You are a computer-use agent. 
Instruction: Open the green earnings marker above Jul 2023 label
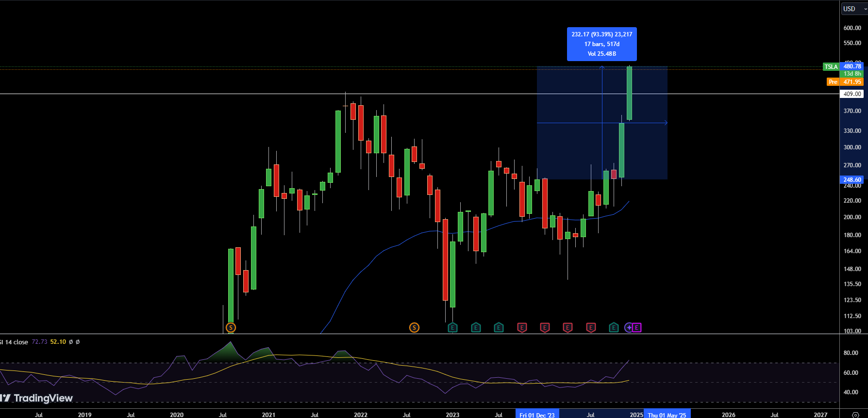pos(499,328)
